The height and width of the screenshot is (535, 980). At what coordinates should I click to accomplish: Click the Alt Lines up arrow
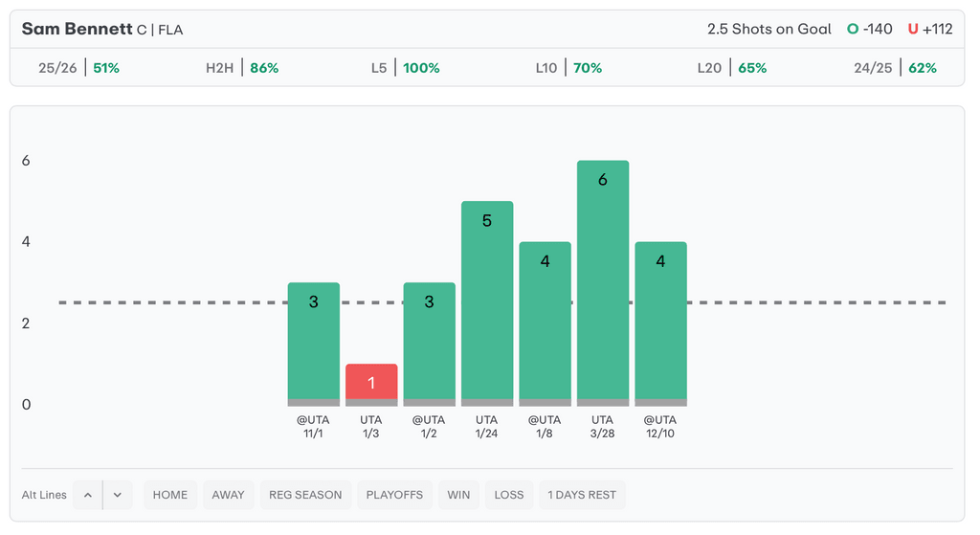(88, 495)
